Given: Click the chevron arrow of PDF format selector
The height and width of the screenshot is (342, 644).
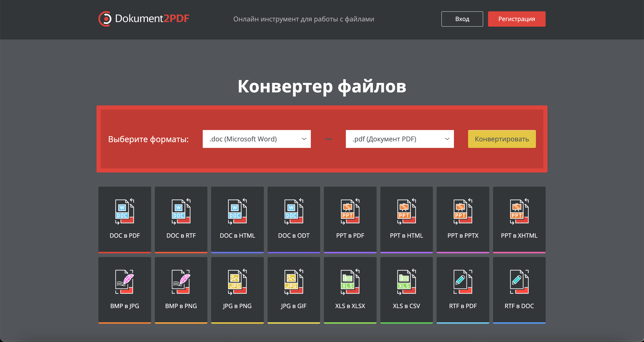Looking at the screenshot, I should coord(447,139).
